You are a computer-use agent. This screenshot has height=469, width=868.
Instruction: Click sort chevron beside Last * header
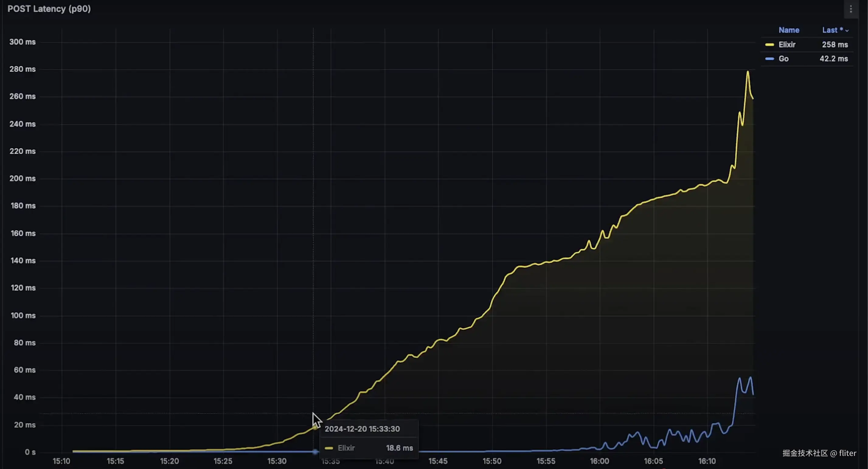(847, 31)
